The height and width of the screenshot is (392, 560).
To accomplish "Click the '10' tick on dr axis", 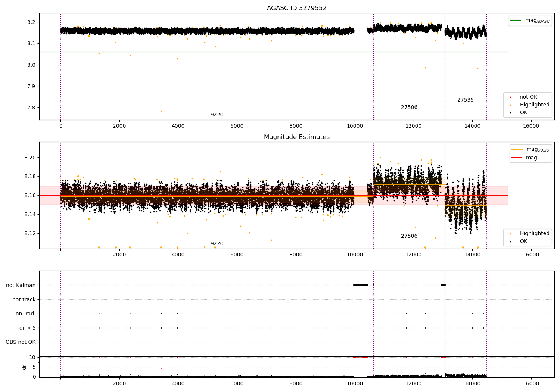I will pyautogui.click(x=32, y=357).
